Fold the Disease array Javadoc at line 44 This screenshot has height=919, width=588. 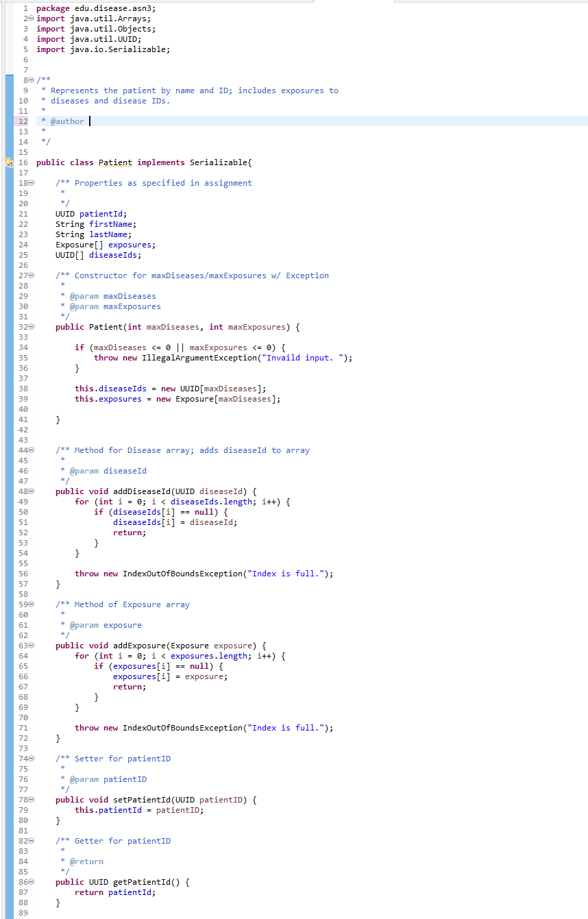pos(30,450)
